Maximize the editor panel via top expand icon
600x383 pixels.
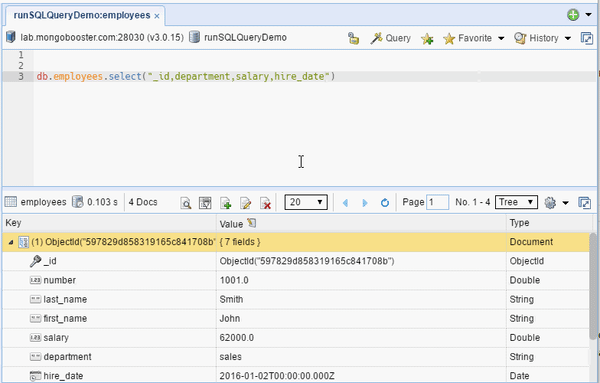(586, 38)
